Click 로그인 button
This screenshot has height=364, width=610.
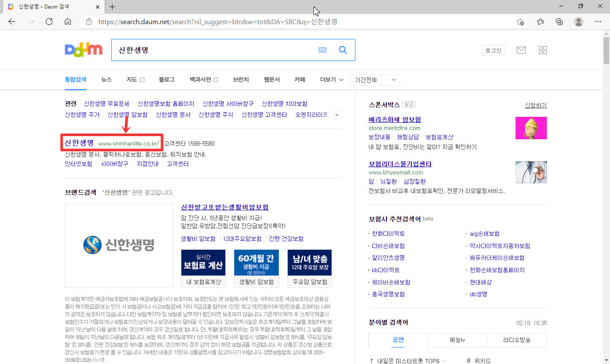point(494,50)
